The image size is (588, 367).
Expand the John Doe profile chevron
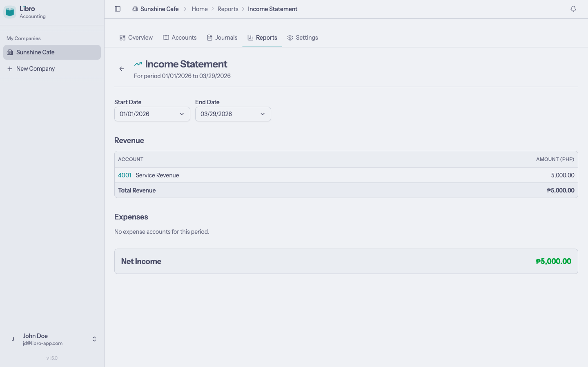94,339
